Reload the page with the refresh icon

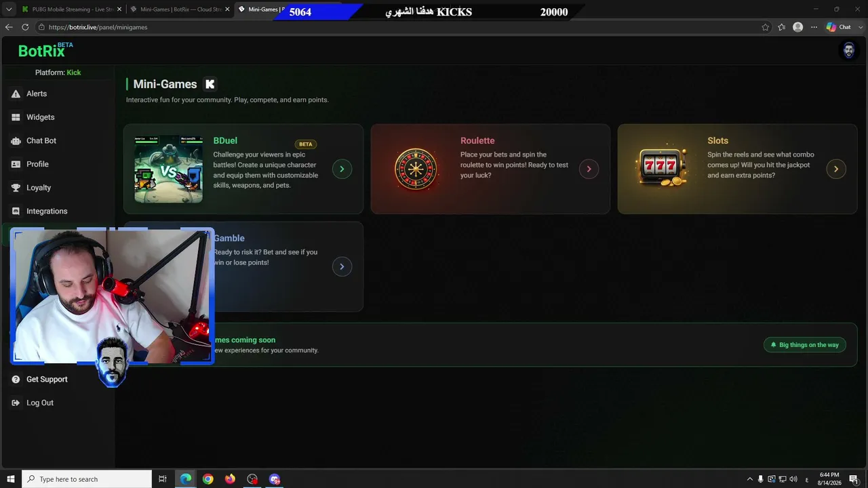[25, 27]
